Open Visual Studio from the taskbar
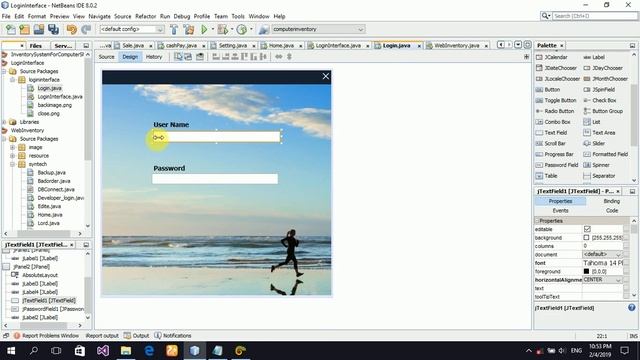Image resolution: width=640 pixels, height=360 pixels. coord(102,351)
